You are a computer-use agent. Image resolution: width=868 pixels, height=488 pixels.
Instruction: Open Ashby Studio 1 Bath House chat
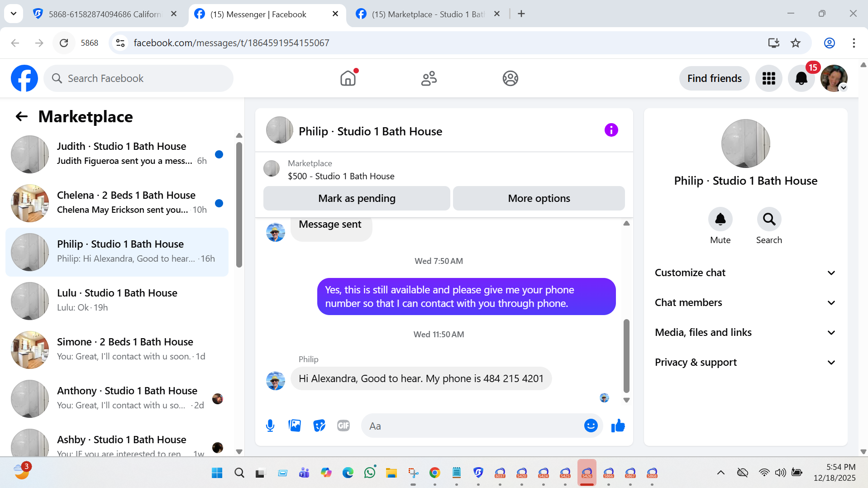(x=117, y=440)
